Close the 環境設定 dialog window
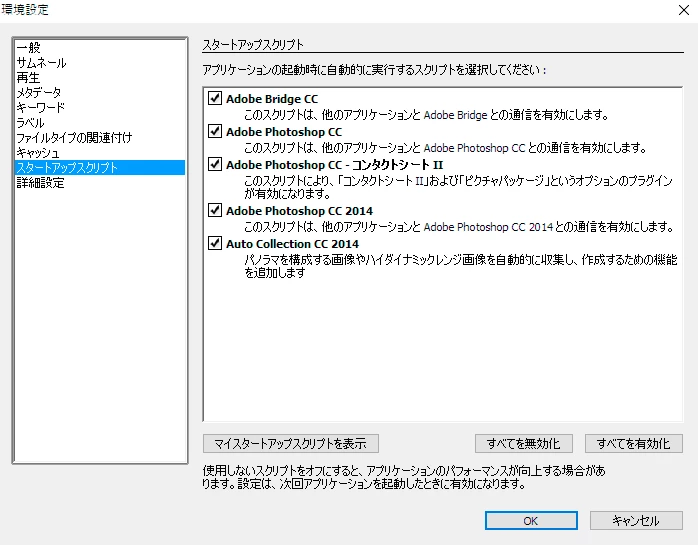Screen dimensions: 698x545 click(x=684, y=10)
